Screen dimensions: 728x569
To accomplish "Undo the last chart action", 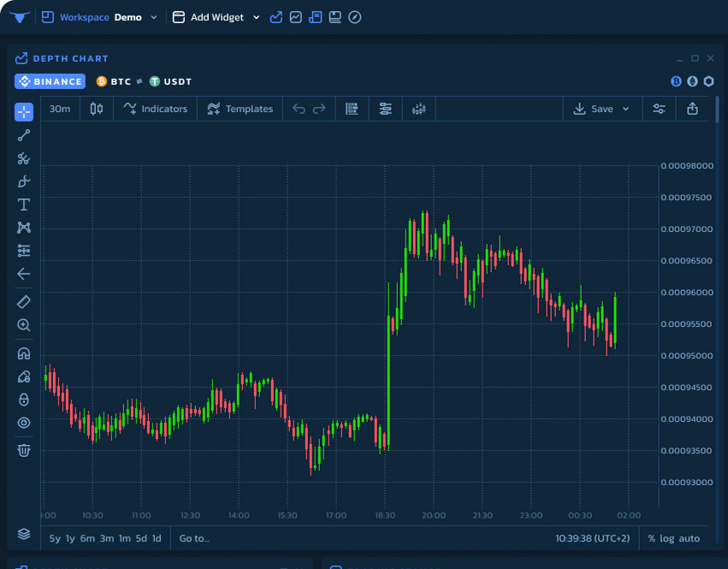I will pyautogui.click(x=299, y=109).
